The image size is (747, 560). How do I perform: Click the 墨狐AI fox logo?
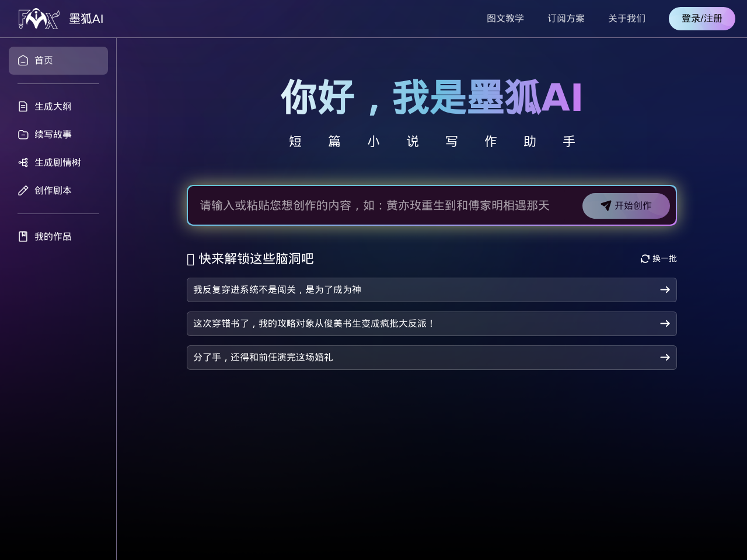pyautogui.click(x=39, y=19)
